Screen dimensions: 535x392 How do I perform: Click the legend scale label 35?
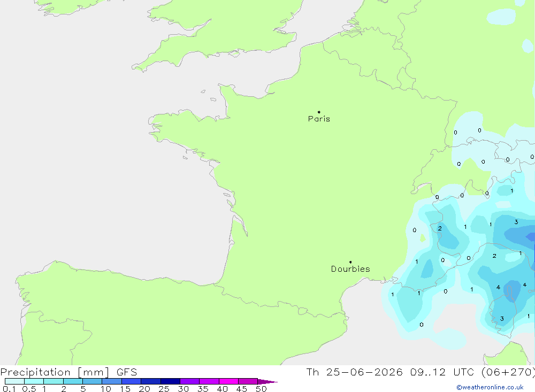point(203,389)
